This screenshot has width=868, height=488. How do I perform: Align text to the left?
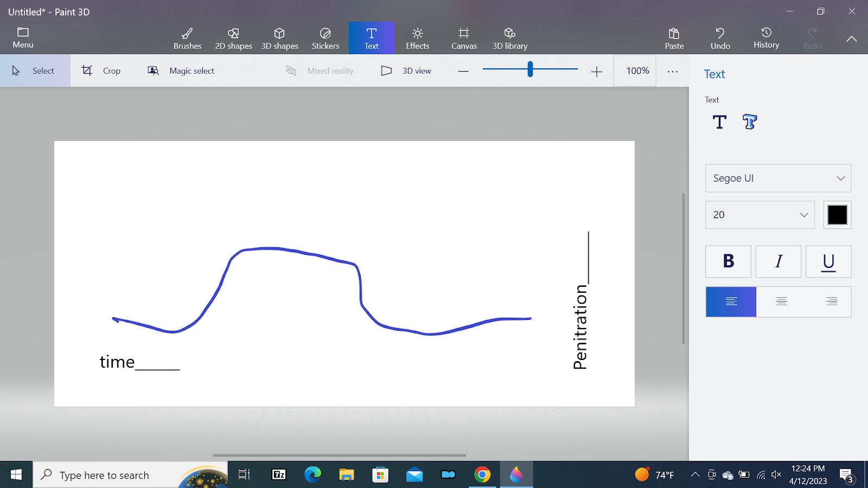(731, 301)
